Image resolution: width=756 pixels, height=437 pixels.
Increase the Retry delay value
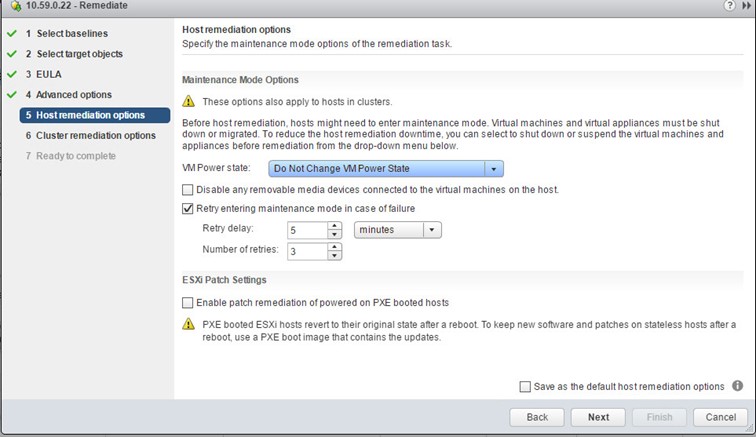tap(335, 226)
